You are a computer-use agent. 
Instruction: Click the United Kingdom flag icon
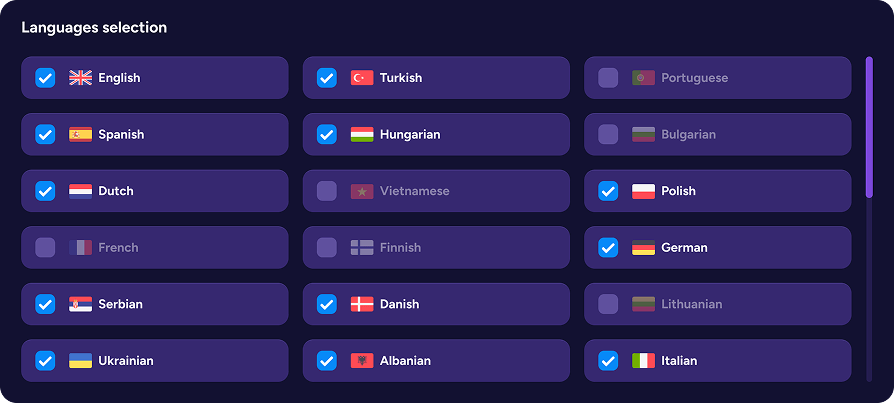tap(80, 78)
